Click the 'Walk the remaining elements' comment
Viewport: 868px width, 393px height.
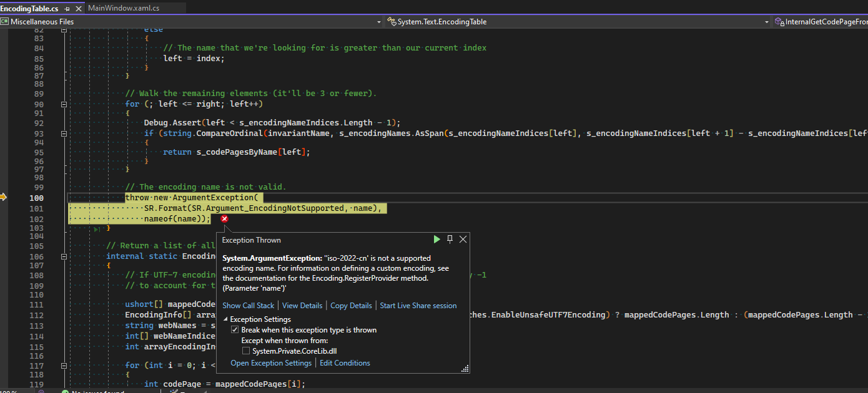tap(250, 94)
